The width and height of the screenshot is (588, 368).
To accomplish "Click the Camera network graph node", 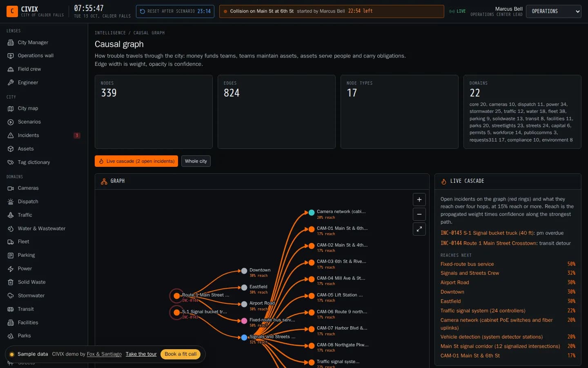I will 312,213.
